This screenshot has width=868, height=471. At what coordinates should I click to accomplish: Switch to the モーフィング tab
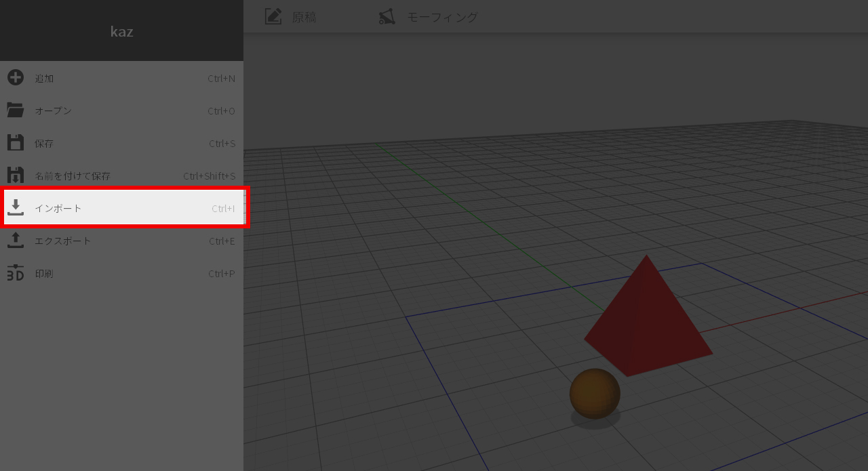442,17
